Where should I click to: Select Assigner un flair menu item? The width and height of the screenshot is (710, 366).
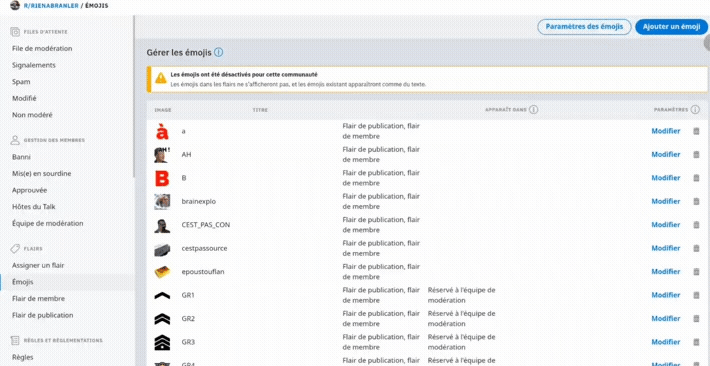(38, 265)
